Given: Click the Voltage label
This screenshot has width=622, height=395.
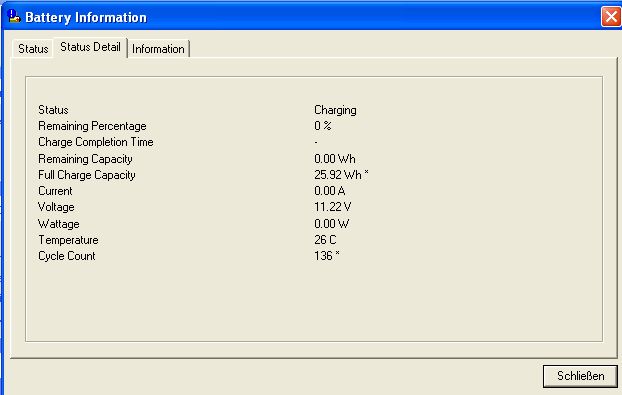Looking at the screenshot, I should (56, 207).
